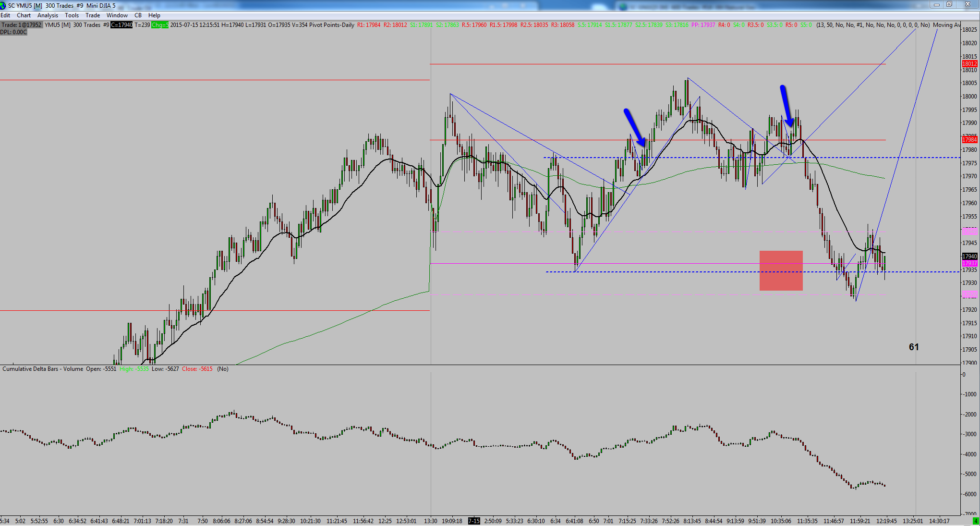Click the 'S2.5: 17839' pivot value
Image resolution: width=980 pixels, height=526 pixels.
tap(649, 25)
